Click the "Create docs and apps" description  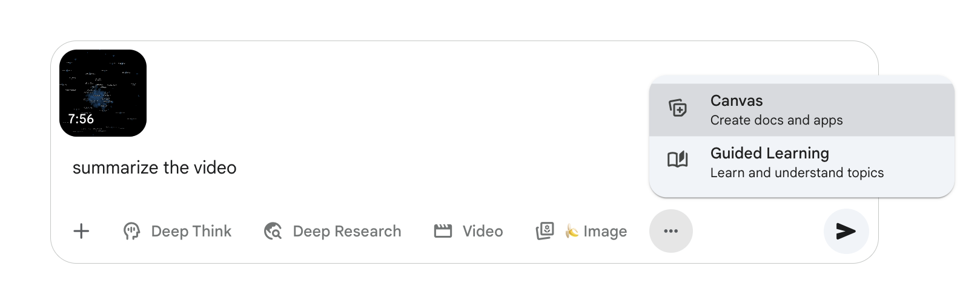tap(776, 120)
